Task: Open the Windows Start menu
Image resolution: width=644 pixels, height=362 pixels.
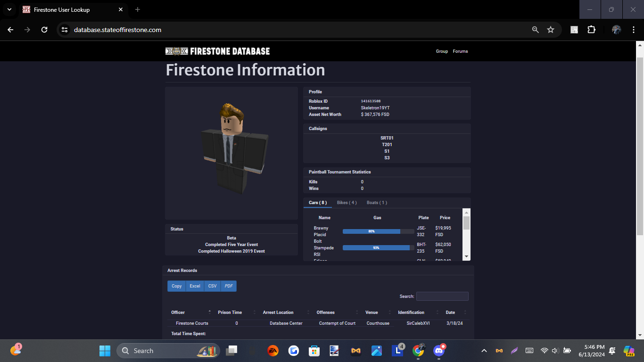Action: (105, 351)
